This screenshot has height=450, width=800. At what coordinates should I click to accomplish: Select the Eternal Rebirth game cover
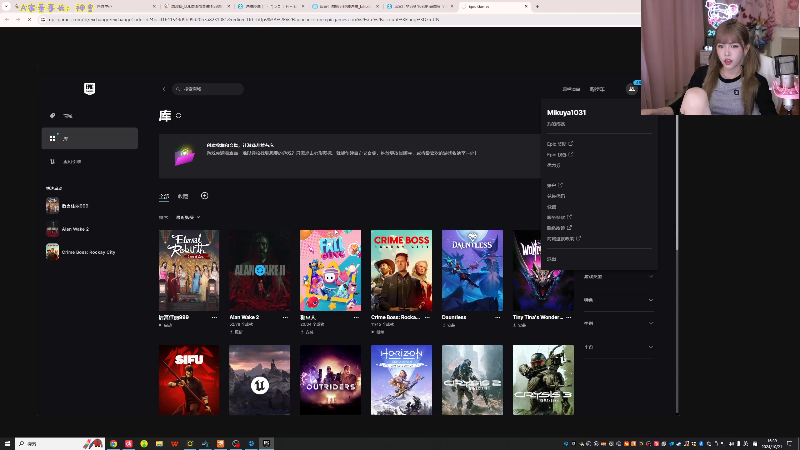tap(189, 270)
